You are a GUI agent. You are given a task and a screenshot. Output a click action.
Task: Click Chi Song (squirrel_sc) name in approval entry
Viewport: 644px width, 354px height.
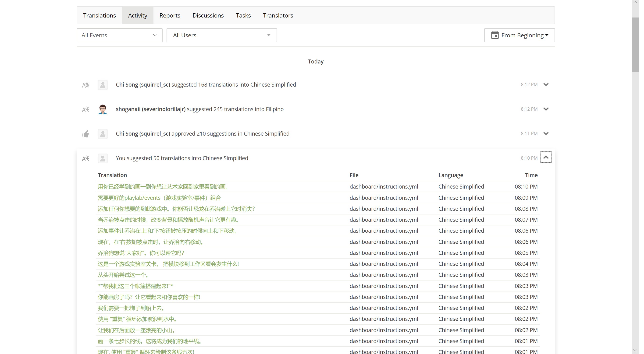pyautogui.click(x=143, y=134)
